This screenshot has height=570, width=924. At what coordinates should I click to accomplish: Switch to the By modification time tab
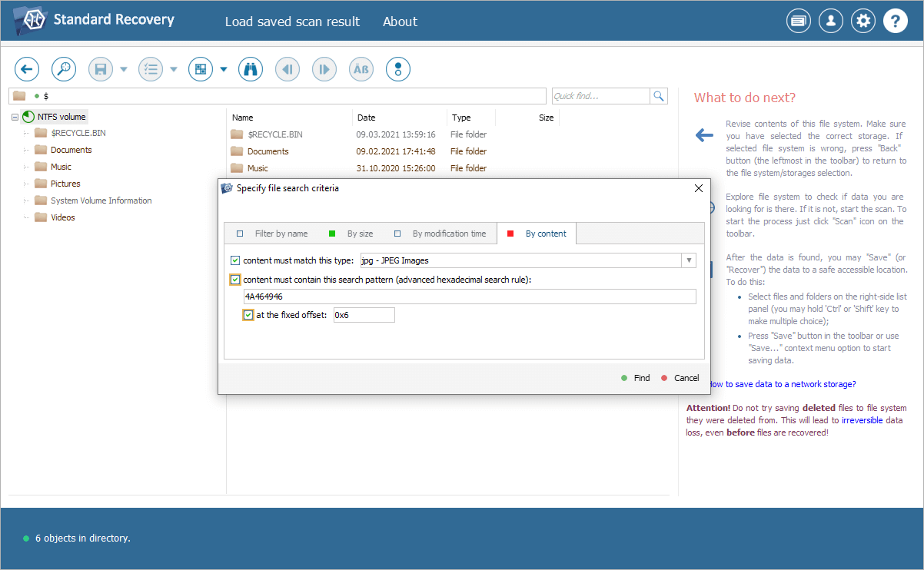point(440,234)
